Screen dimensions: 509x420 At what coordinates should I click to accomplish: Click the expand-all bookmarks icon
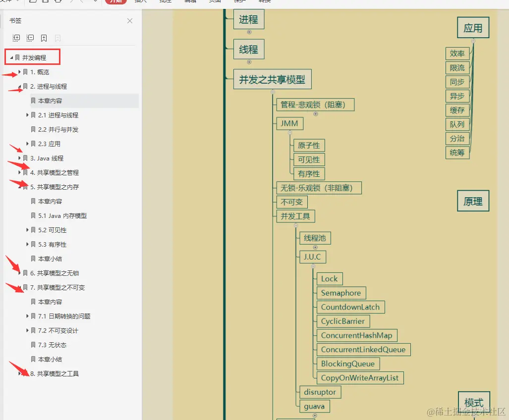coord(16,38)
